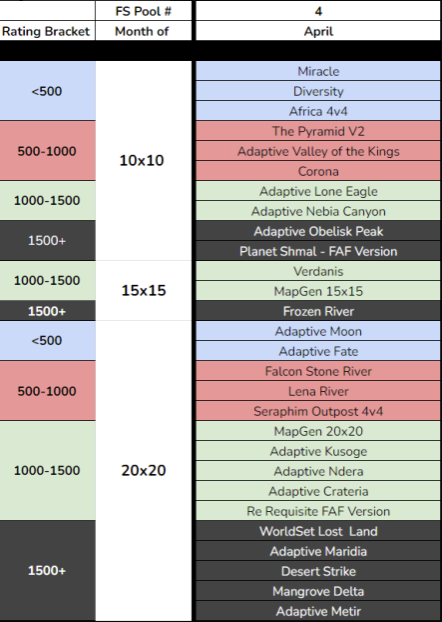442x622 pixels.
Task: Select the April month header cell
Action: point(318,31)
